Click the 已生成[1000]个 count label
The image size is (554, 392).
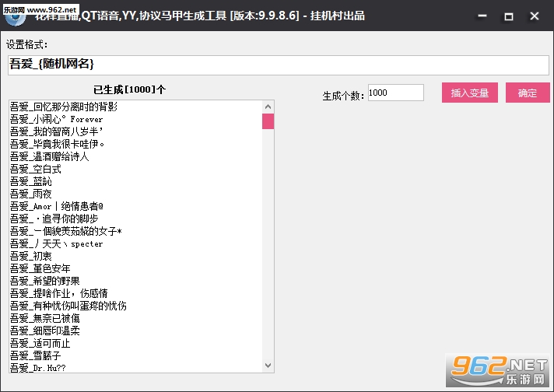[129, 89]
